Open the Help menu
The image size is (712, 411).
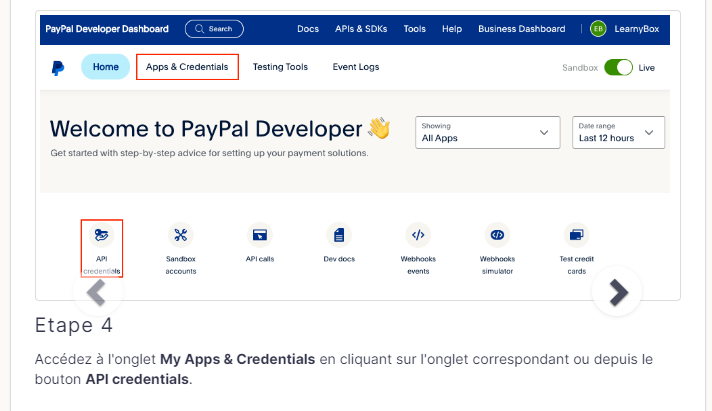[x=452, y=29]
